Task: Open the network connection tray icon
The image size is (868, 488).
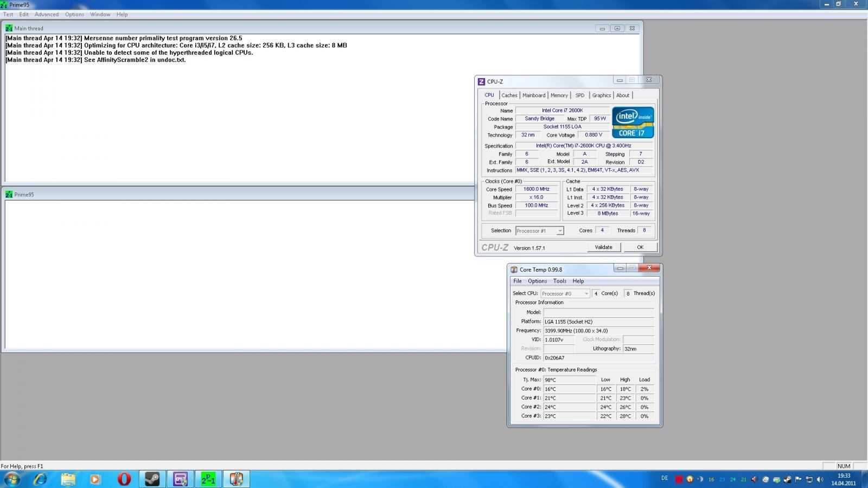Action: pos(809,479)
